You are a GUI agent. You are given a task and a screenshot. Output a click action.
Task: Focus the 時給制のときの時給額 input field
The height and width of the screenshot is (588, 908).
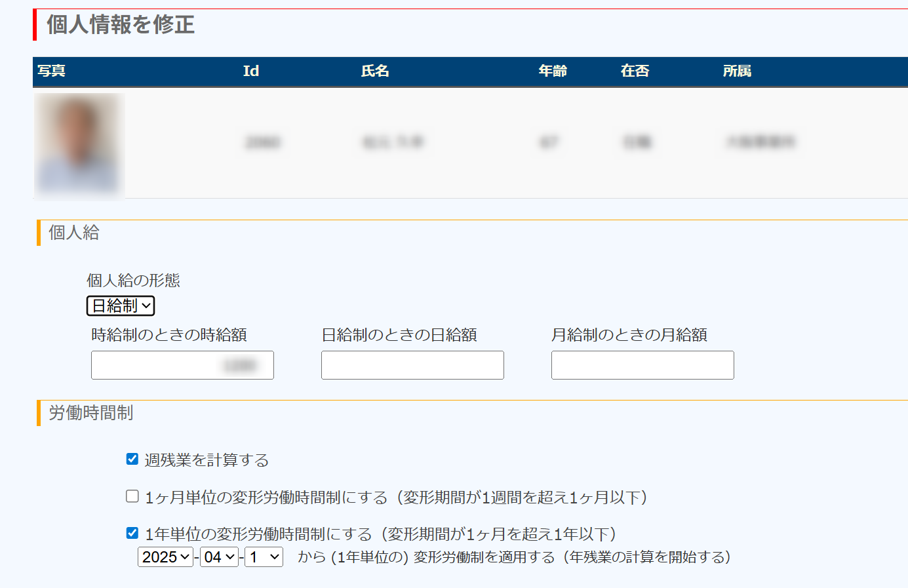[182, 365]
